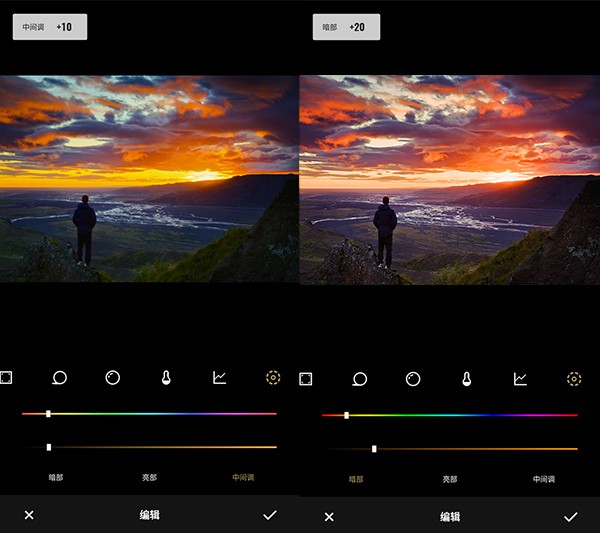This screenshot has width=600, height=533.
Task: Select the active 暗部 tab in the right screen
Action: tap(356, 479)
